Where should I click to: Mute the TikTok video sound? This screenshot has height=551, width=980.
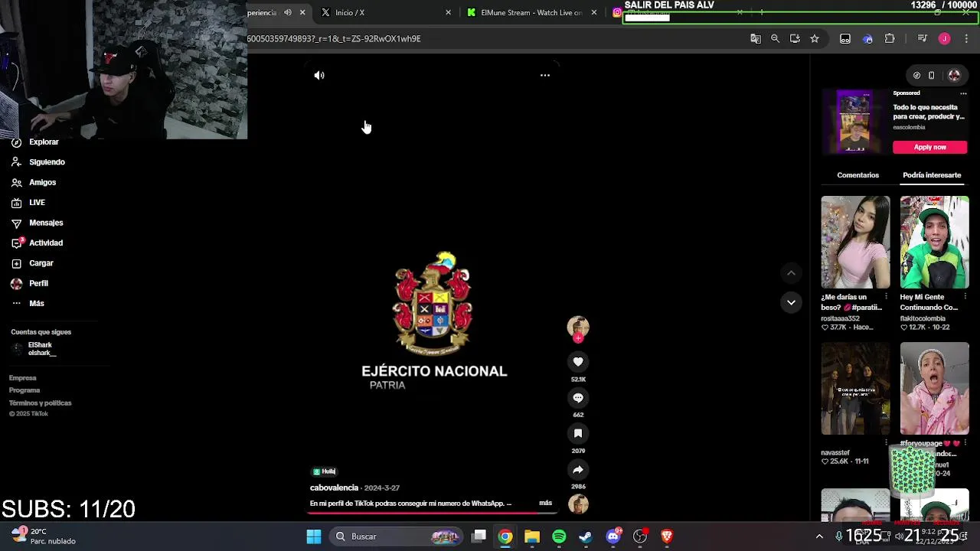point(319,75)
